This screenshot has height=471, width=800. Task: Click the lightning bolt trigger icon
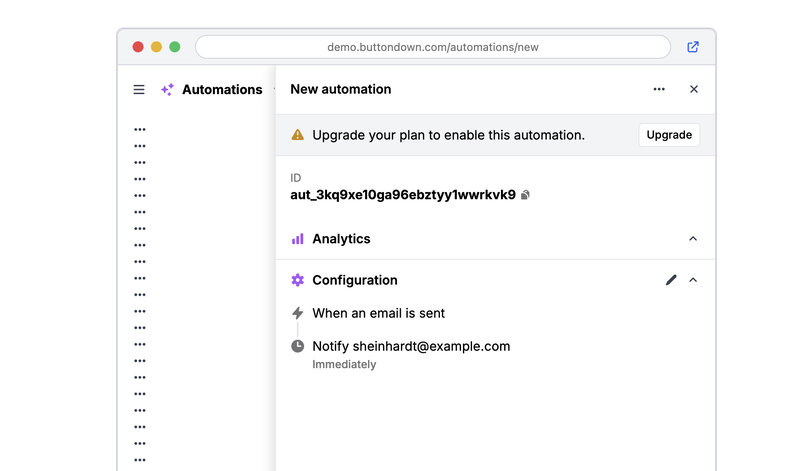point(297,313)
